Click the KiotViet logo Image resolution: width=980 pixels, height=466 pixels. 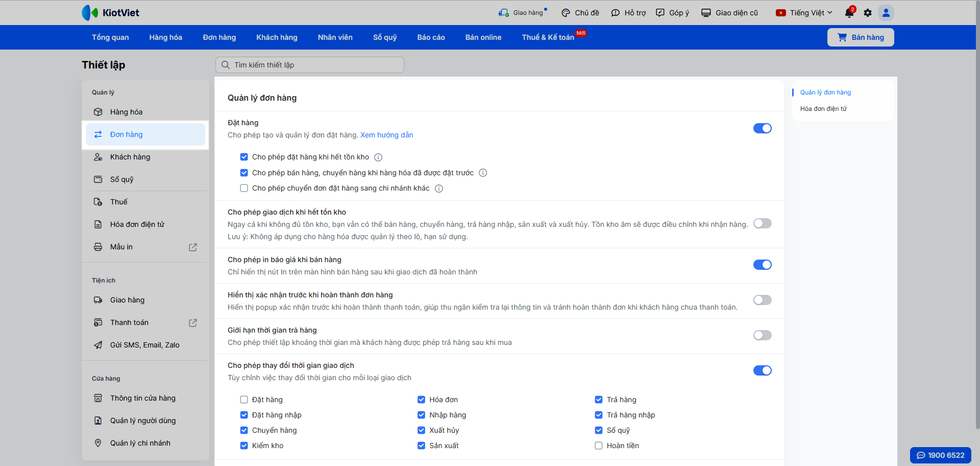(x=111, y=13)
